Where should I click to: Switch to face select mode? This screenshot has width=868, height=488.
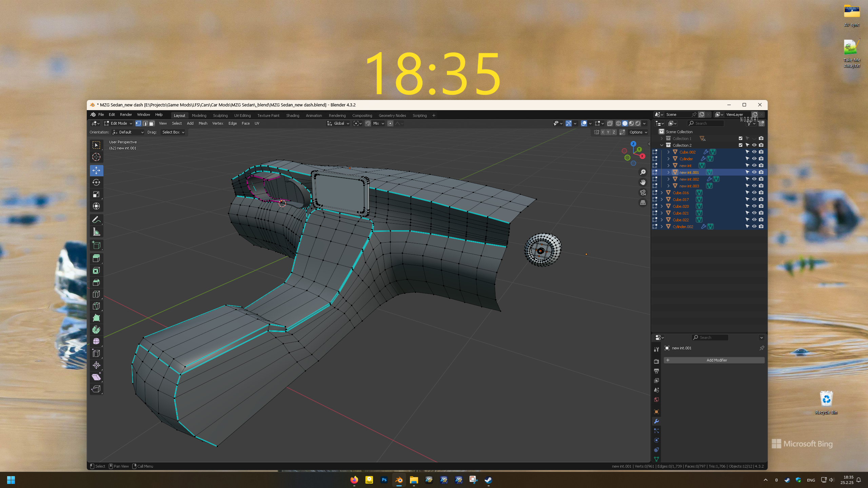pyautogui.click(x=152, y=123)
